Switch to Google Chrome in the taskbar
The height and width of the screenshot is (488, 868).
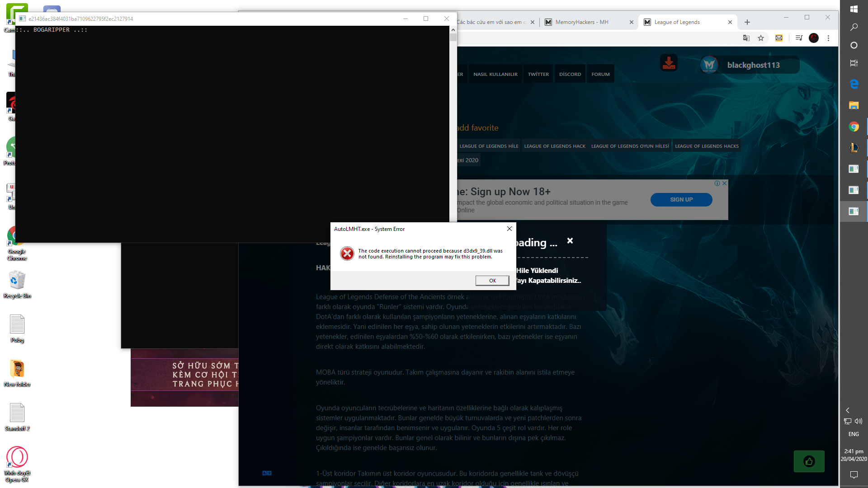854,127
